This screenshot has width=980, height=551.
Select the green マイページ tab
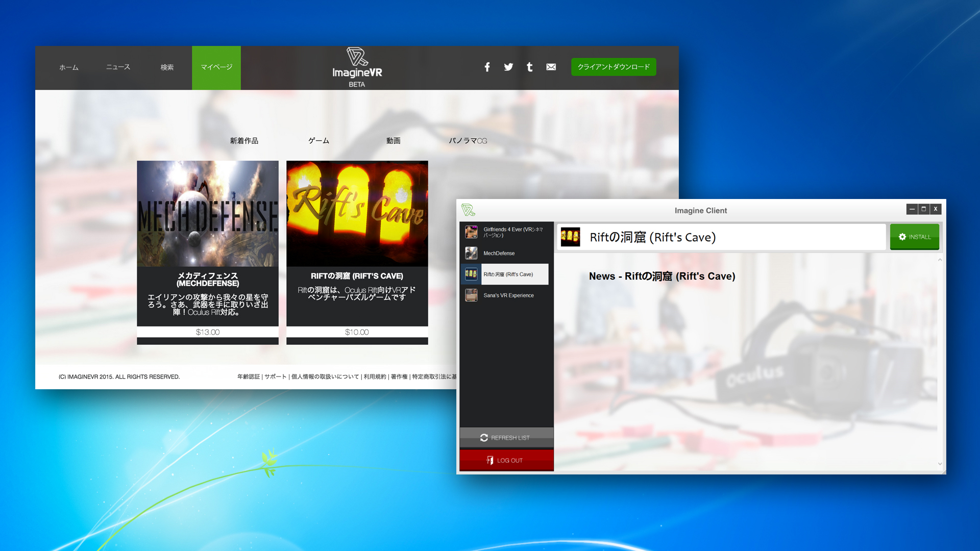pyautogui.click(x=216, y=68)
